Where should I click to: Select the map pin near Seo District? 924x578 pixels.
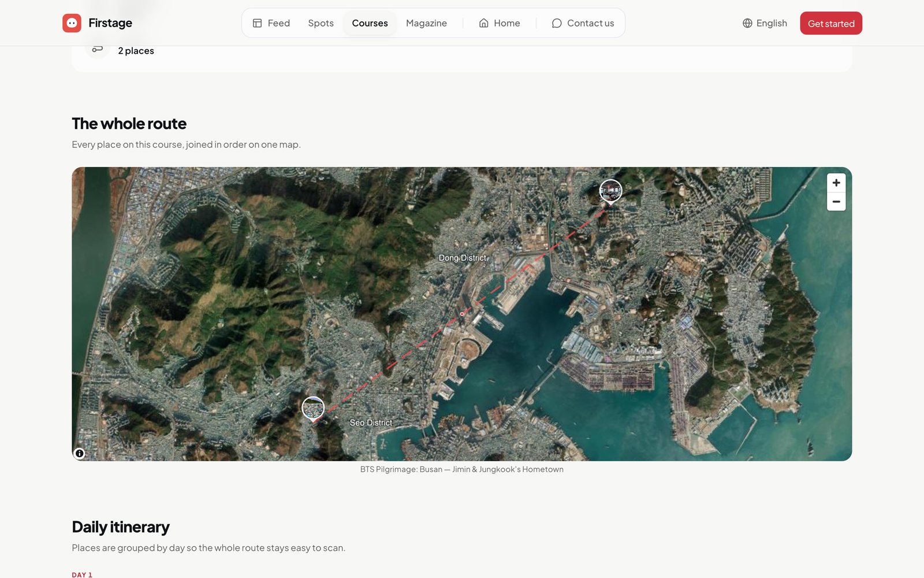coord(313,409)
